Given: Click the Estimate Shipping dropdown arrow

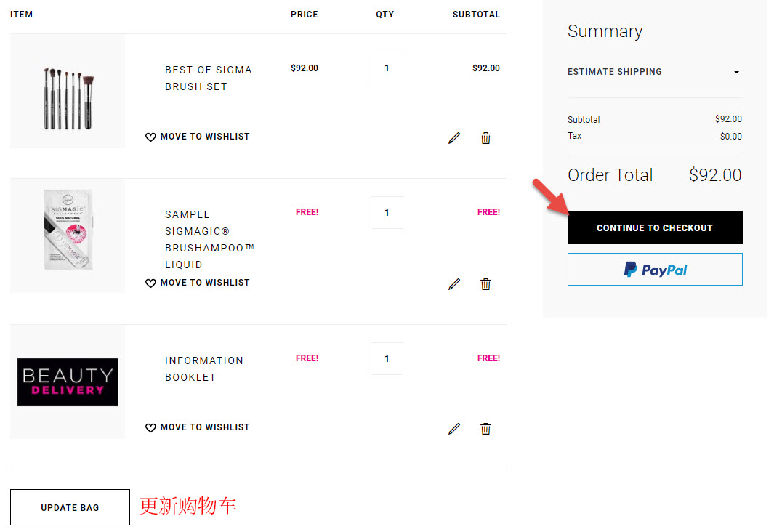Looking at the screenshot, I should point(736,73).
